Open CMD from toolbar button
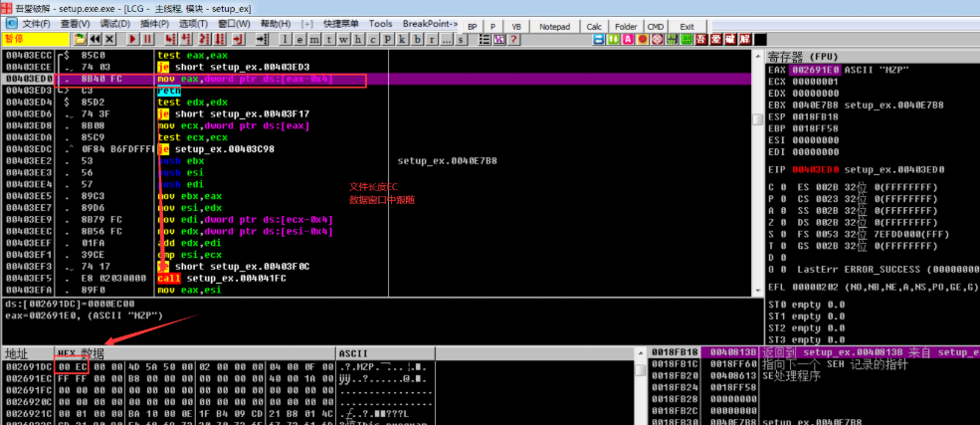Viewport: 980px width, 425px height. click(656, 26)
